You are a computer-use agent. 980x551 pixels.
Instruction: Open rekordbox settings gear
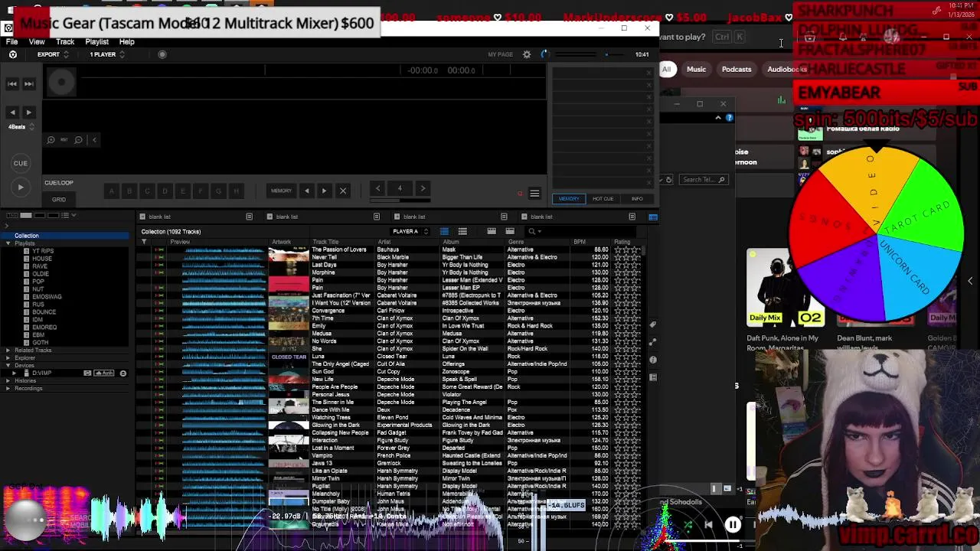point(527,54)
